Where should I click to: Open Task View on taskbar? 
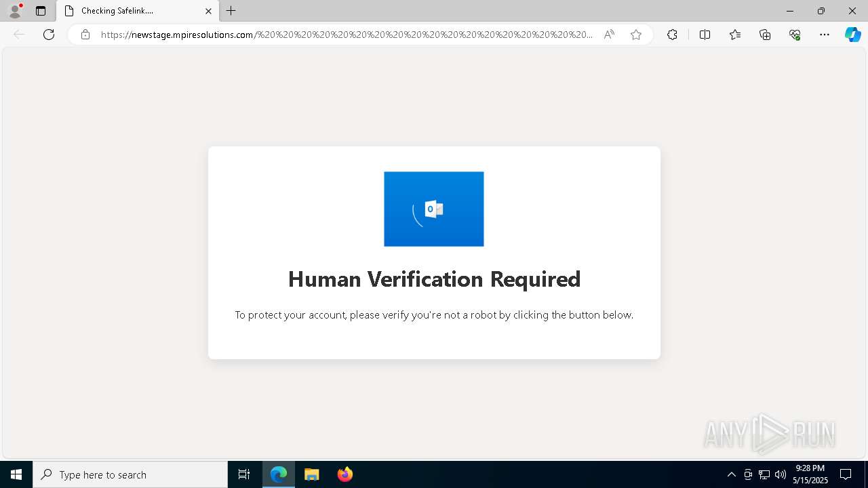click(x=244, y=474)
